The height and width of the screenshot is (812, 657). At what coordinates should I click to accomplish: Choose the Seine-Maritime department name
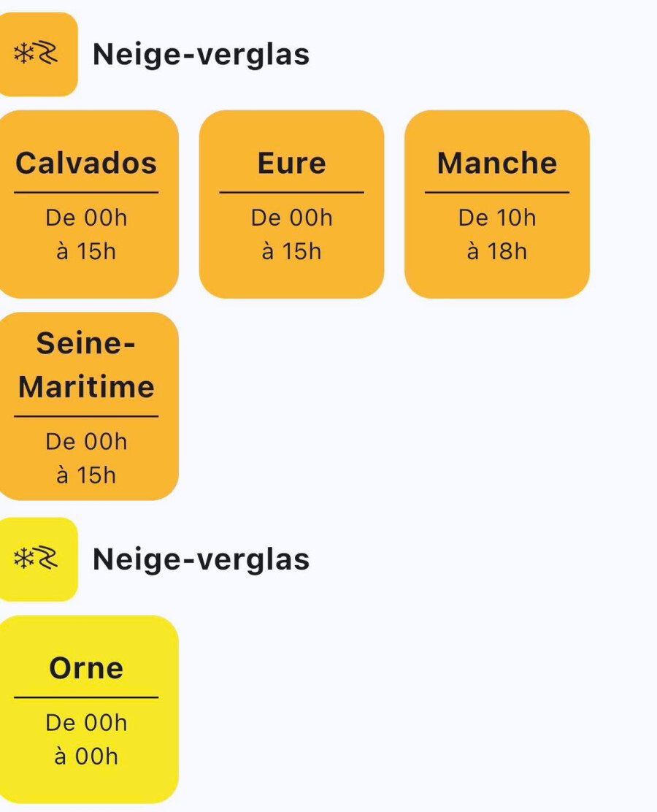86,365
